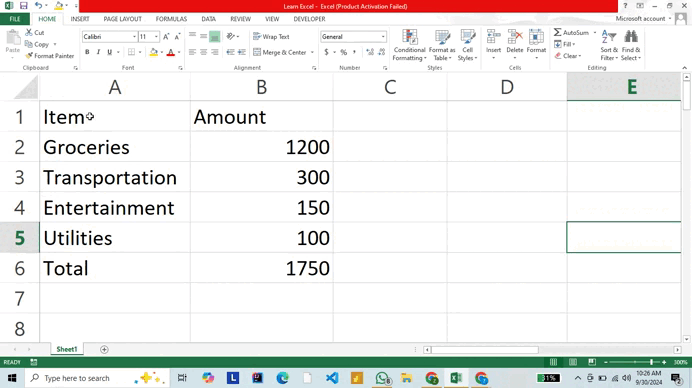Open Cell Styles gallery
The image size is (692, 388).
pyautogui.click(x=467, y=45)
